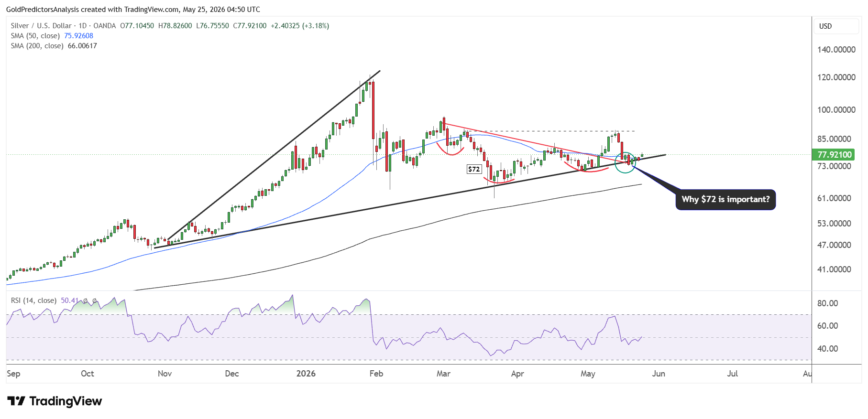Screen dimensions: 868x419
Task: Click the Jun label on time axis
Action: (659, 374)
